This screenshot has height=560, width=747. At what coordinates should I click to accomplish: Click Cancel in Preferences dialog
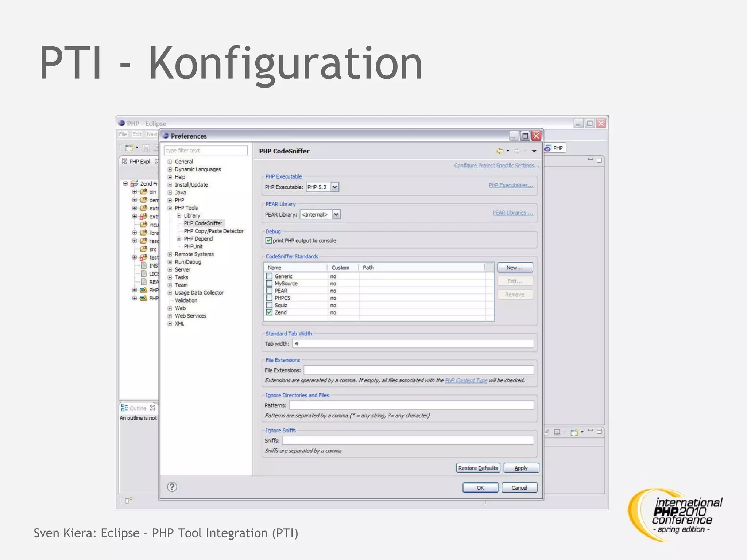(519, 488)
